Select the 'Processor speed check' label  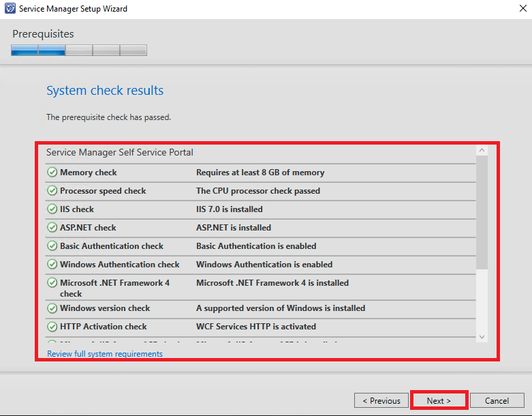point(103,191)
